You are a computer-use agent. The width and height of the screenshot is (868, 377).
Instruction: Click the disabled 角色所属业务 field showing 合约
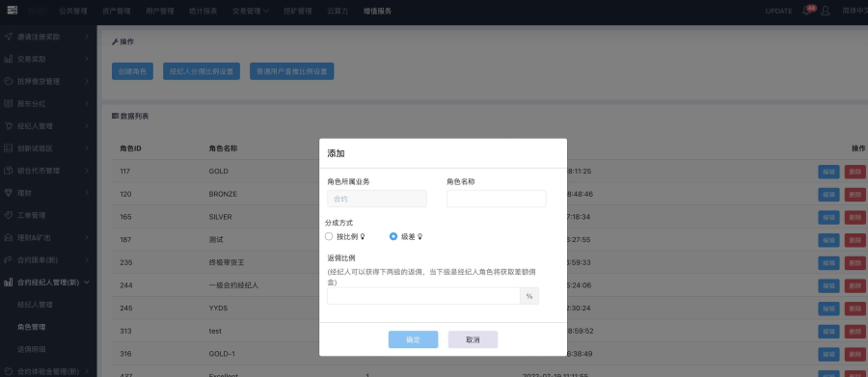coord(377,199)
